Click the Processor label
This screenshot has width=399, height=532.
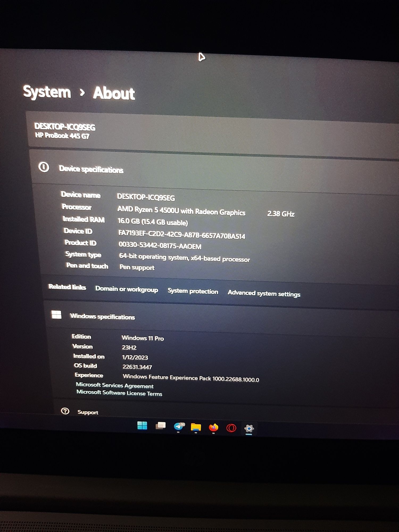pos(77,207)
